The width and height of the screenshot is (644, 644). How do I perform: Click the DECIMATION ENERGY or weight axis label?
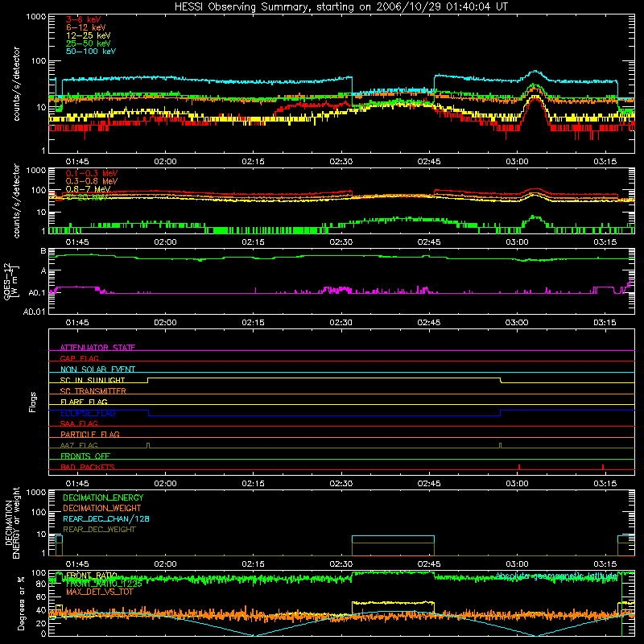coord(11,522)
